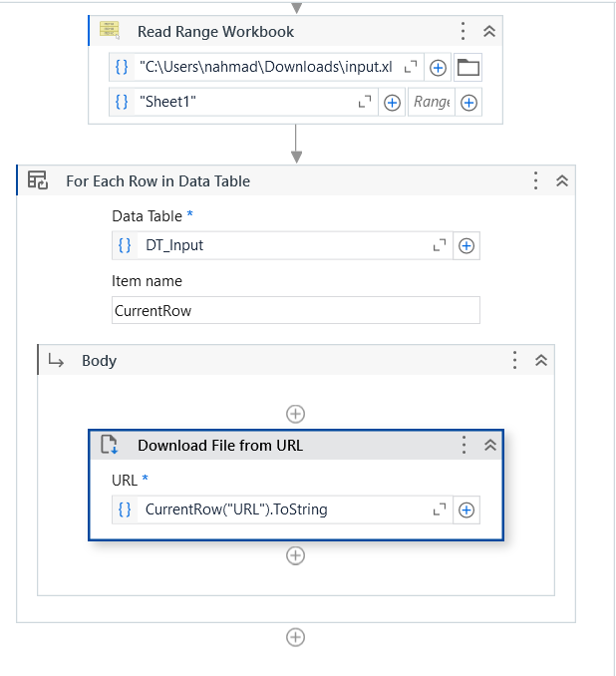
Task: Add activity below For Each Row container
Action: pos(295,637)
